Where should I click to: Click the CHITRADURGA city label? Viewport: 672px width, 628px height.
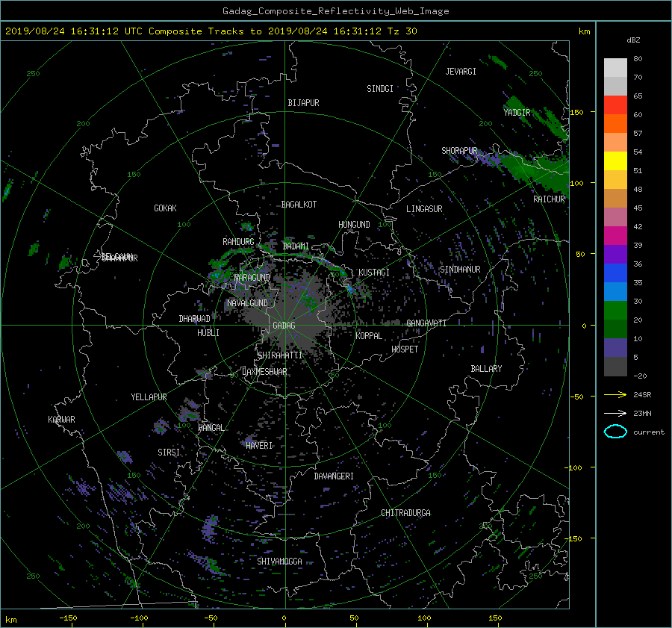(406, 513)
